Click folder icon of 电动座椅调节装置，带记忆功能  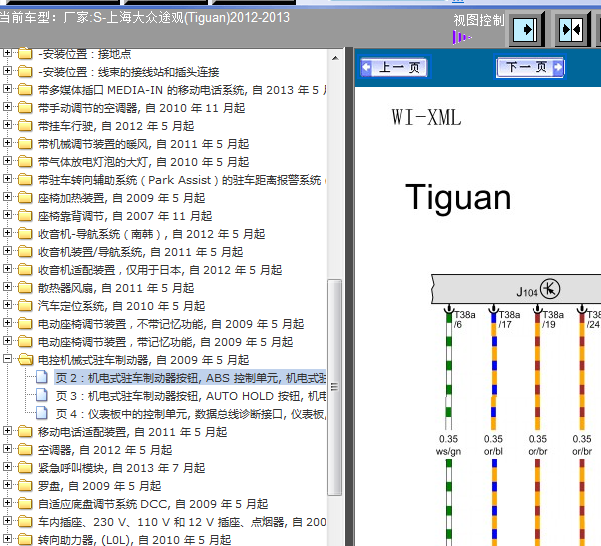point(25,342)
